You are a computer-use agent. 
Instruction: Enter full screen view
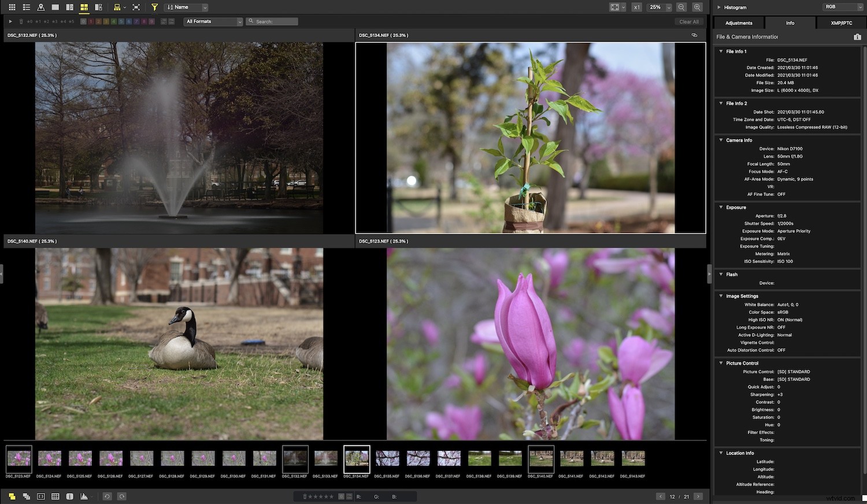click(x=136, y=7)
